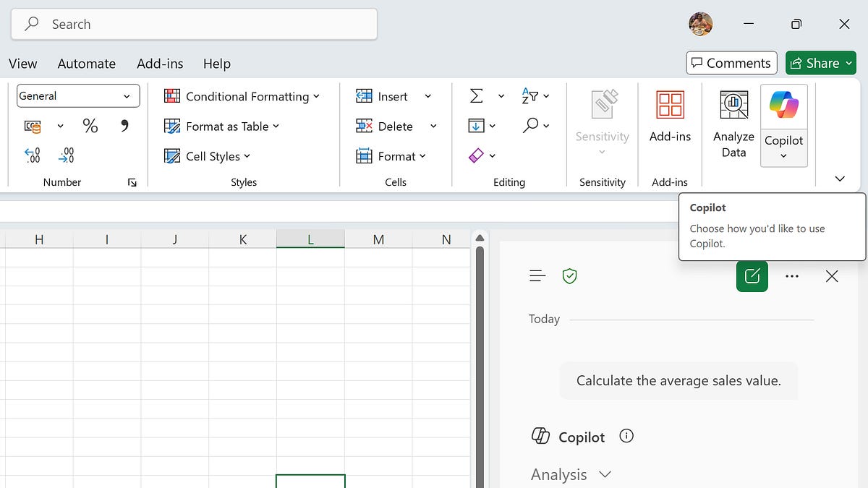Screen dimensions: 868x488
Task: Open the Format cells dropdown
Action: [391, 155]
